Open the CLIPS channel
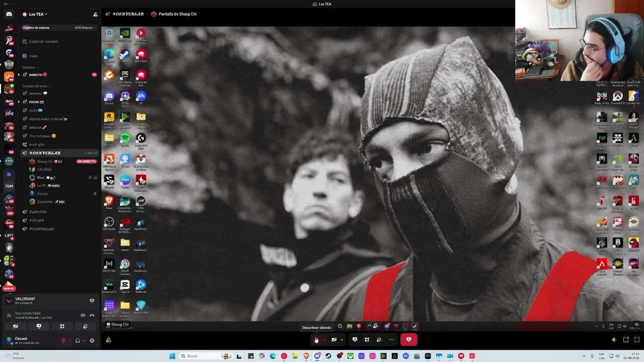Viewport: 644px width, 362px height. click(x=59, y=111)
